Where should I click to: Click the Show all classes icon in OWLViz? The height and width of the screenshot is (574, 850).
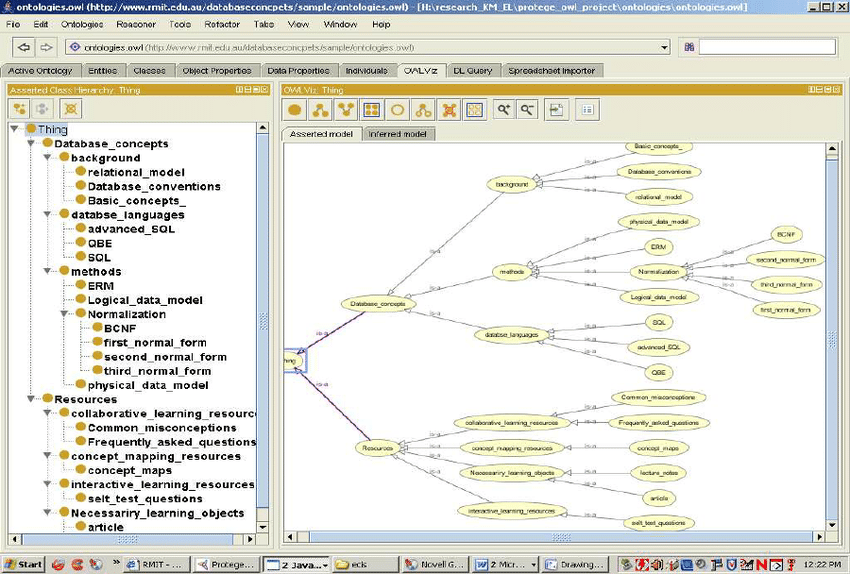tap(371, 110)
